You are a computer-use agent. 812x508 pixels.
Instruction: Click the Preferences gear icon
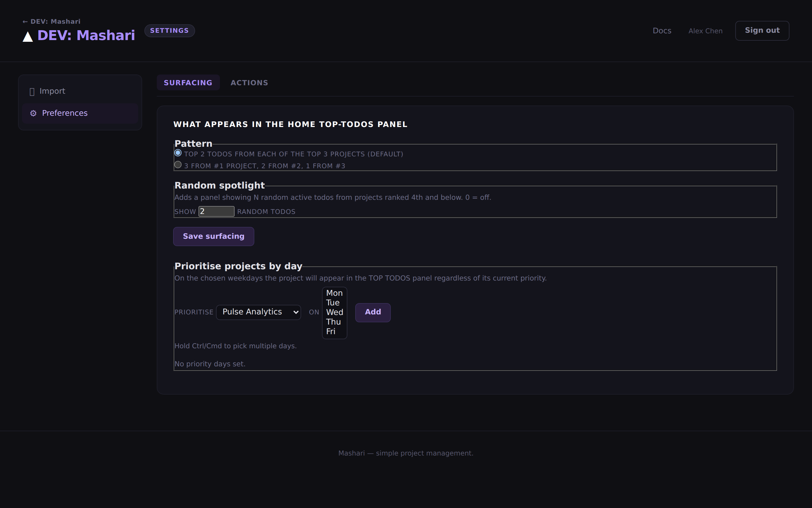(33, 113)
